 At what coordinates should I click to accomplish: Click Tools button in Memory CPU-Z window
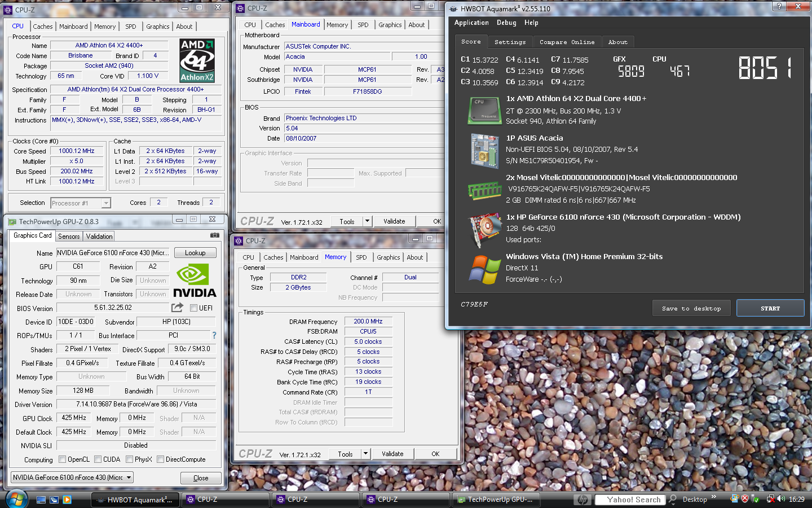[345, 454]
